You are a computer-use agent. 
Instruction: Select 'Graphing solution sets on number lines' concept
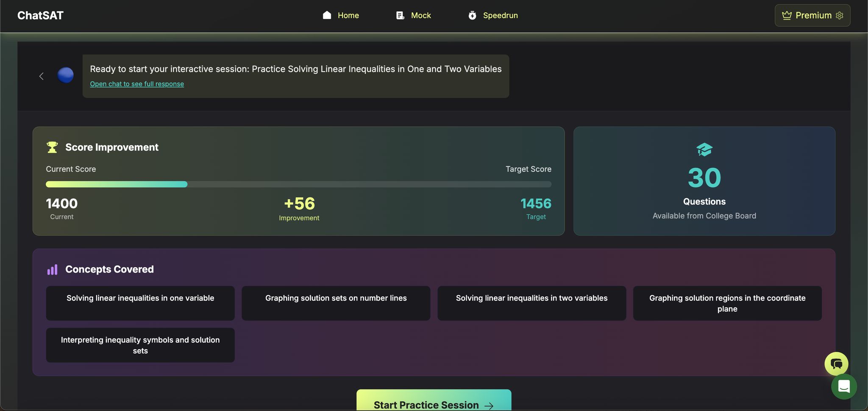[336, 303]
